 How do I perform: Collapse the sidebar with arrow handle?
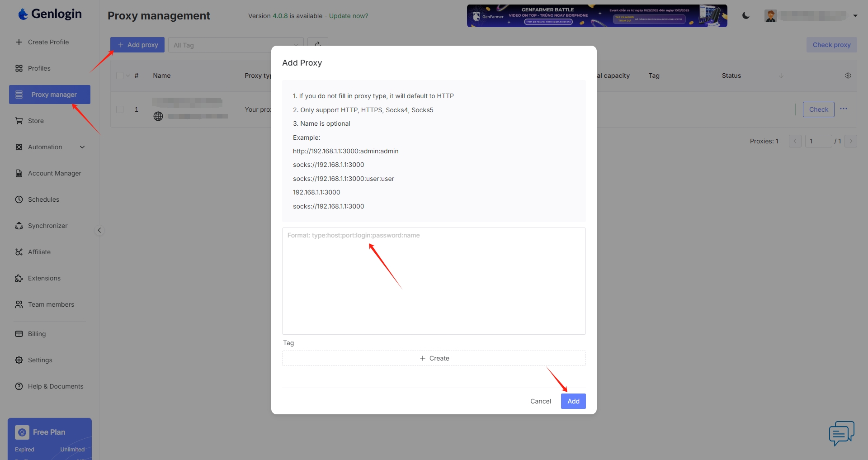pyautogui.click(x=99, y=230)
